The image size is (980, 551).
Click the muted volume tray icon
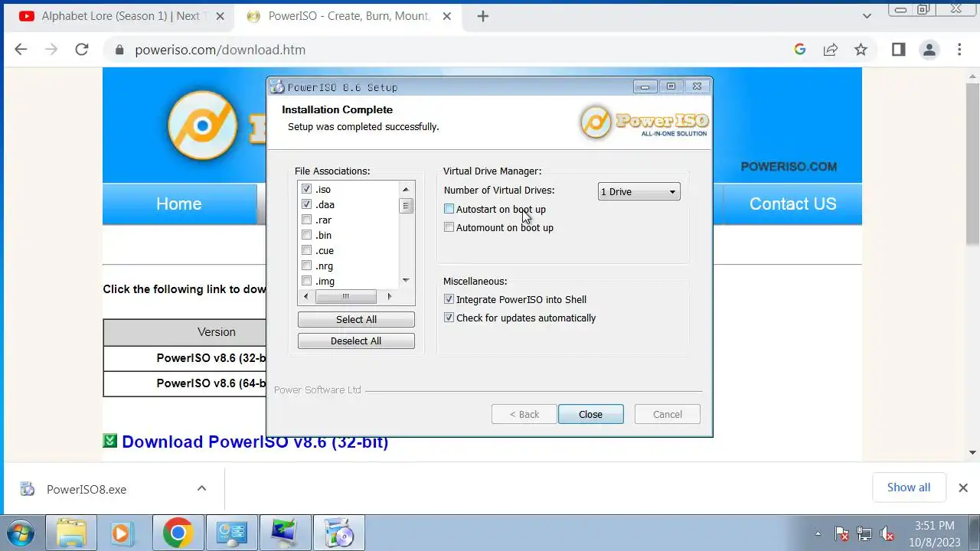887,533
